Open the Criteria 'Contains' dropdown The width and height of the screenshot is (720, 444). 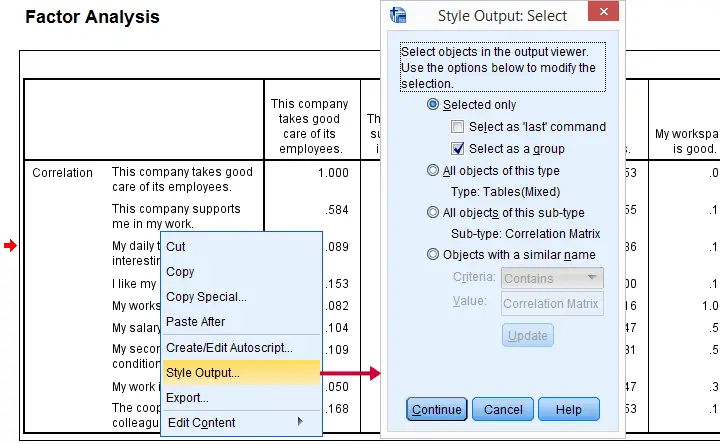pyautogui.click(x=552, y=278)
